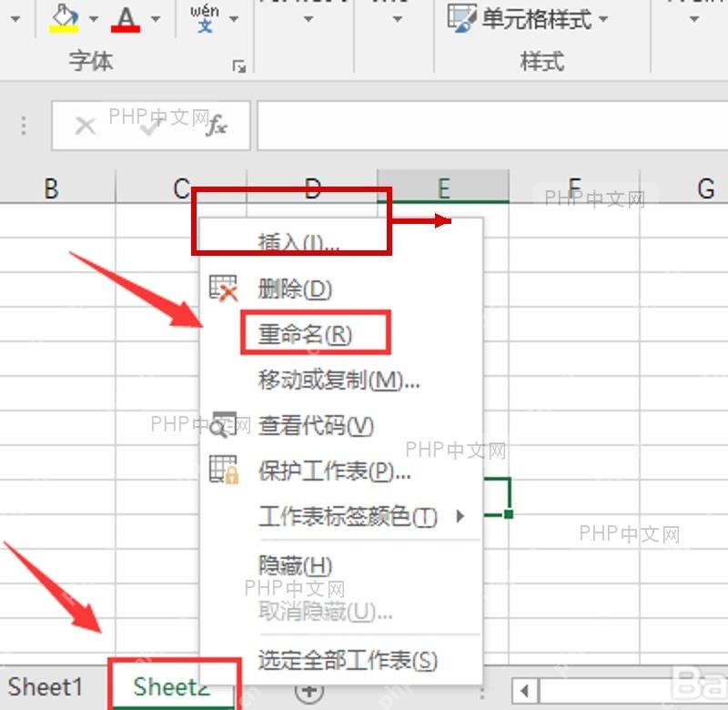Viewport: 728px width, 710px height.
Task: Open the fill color dropdown arrow
Action: click(x=94, y=19)
